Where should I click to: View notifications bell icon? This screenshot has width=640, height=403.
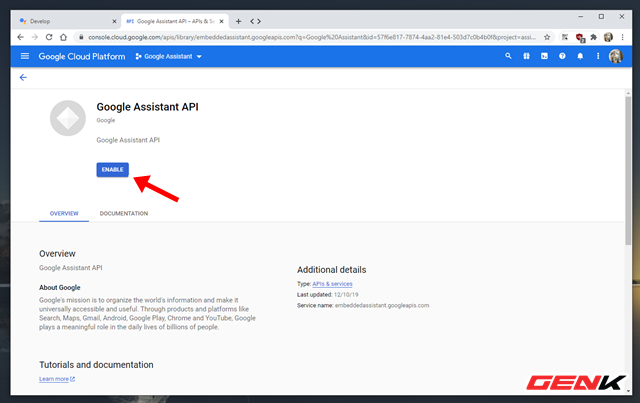pyautogui.click(x=580, y=56)
